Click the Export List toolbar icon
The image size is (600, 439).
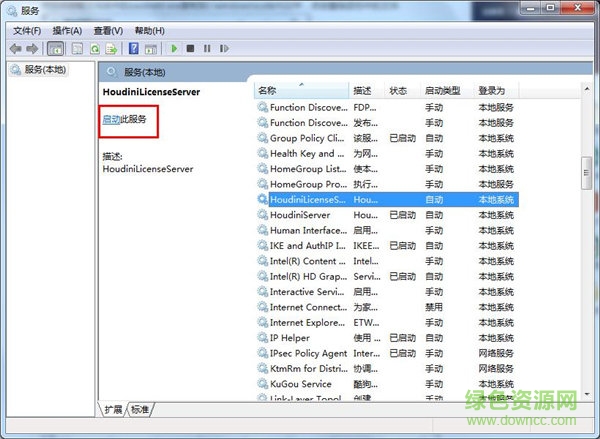[x=111, y=49]
